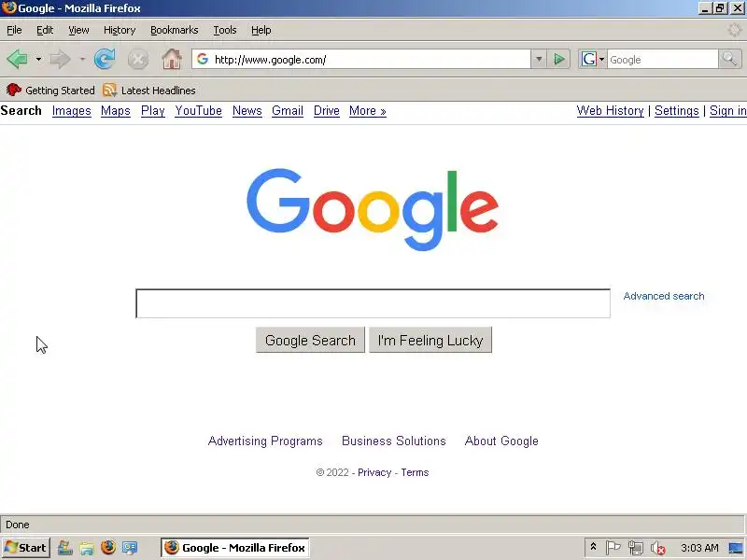
Task: Open the File menu
Action: click(14, 30)
